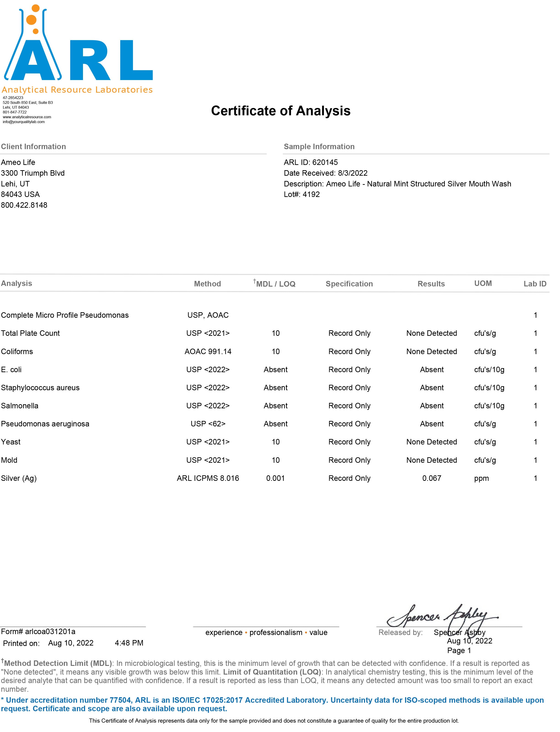The width and height of the screenshot is (560, 732).
Task: Click the ppm unit for Silver
Action: pyautogui.click(x=481, y=479)
